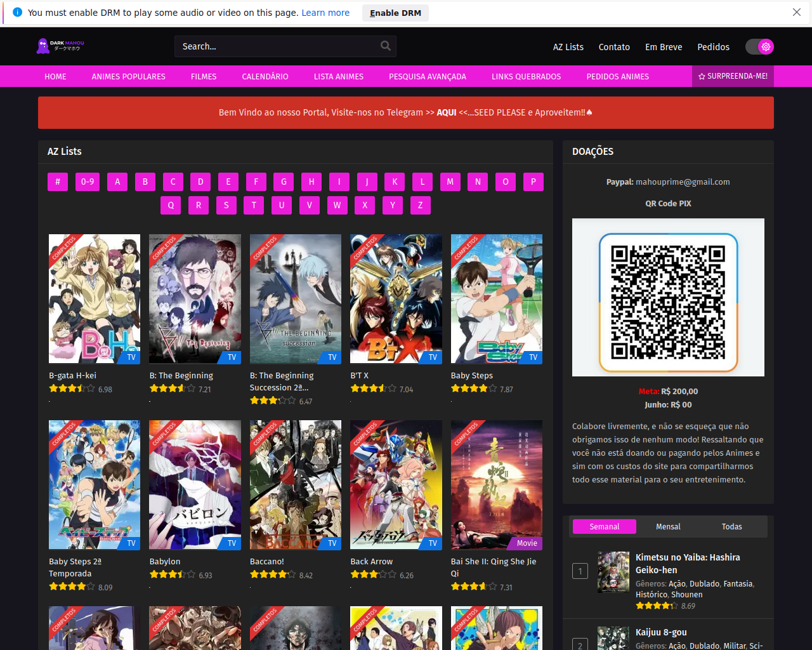812x650 pixels.
Task: Filter anime list by letter Q
Action: [x=171, y=205]
